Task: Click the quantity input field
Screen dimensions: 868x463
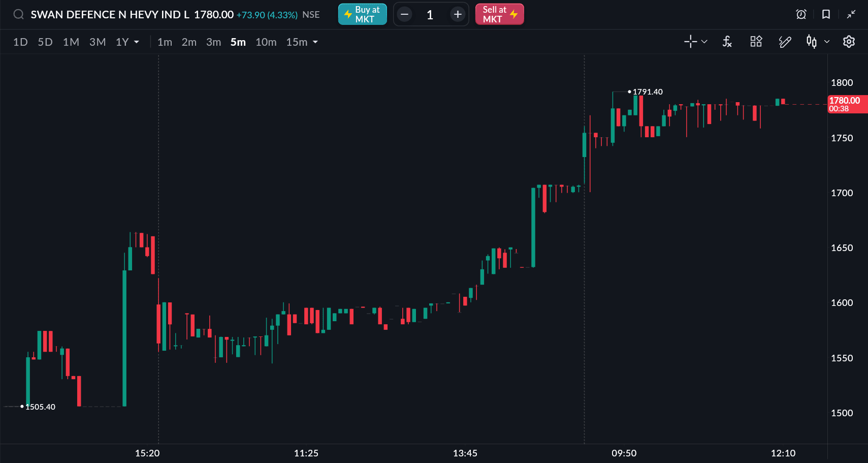Action: [x=430, y=15]
